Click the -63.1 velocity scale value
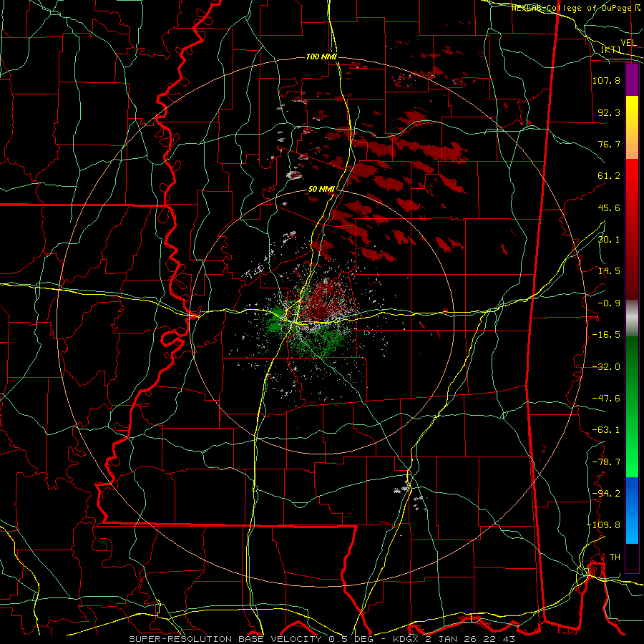Screen dimensions: 644x644 (x=606, y=430)
